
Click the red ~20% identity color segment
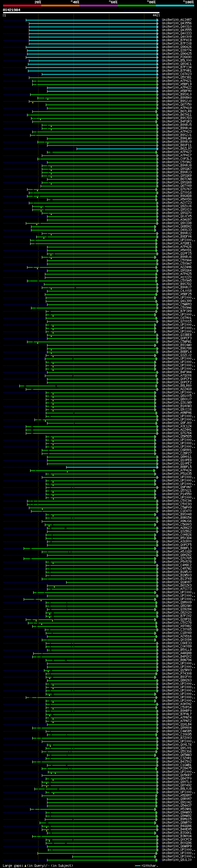point(22,6)
